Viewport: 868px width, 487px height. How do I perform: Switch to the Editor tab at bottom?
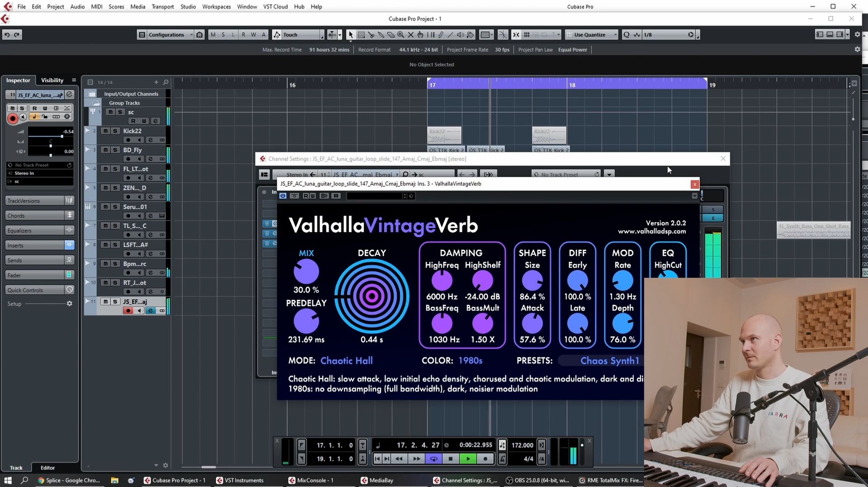tap(47, 468)
